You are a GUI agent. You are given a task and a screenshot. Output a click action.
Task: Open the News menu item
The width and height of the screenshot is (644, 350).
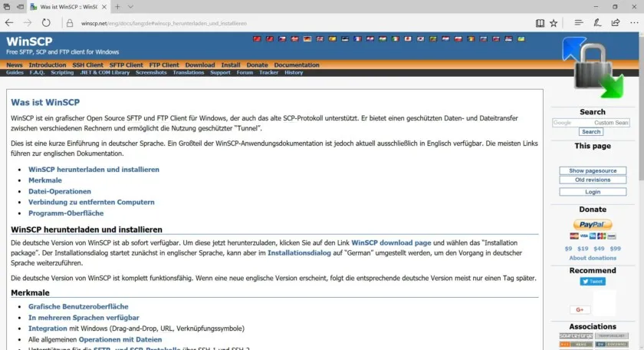coord(15,65)
